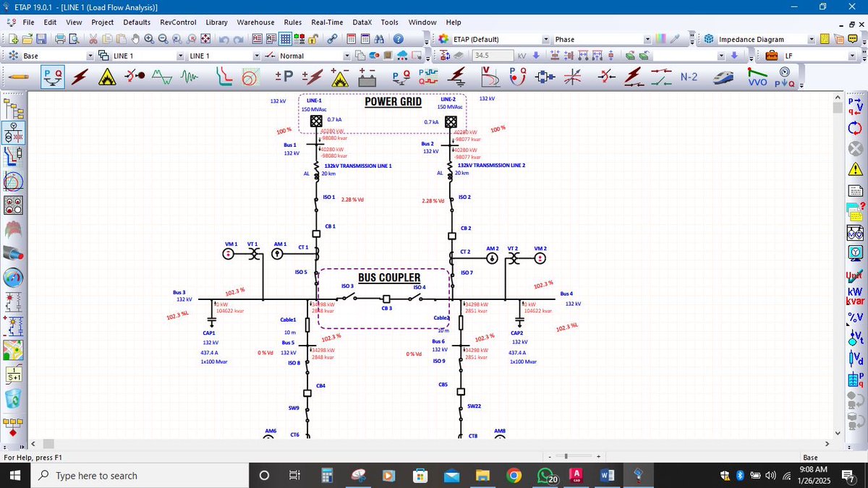868x488 pixels.
Task: Click the Run Load Flow icon
Action: [x=855, y=106]
